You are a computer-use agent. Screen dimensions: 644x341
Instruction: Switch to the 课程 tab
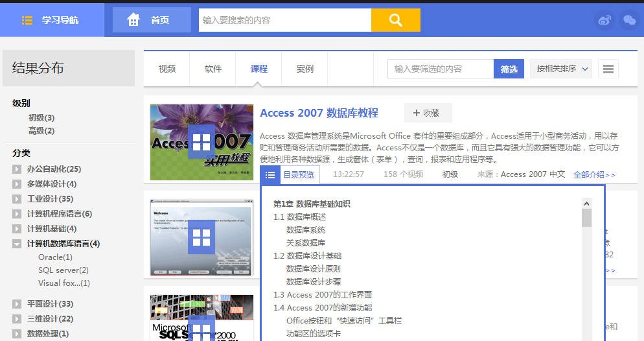click(259, 69)
